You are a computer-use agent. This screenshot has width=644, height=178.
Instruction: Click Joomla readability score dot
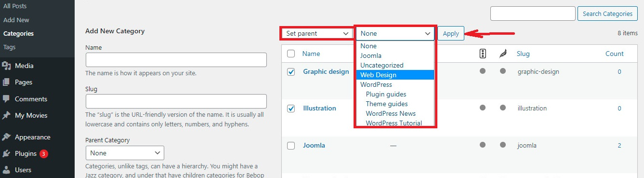pos(503,145)
